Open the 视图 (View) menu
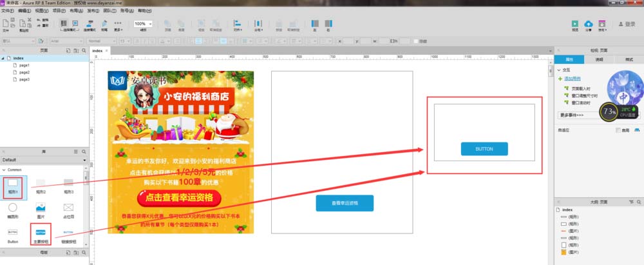Image resolution: width=644 pixels, height=265 pixels. (x=41, y=11)
